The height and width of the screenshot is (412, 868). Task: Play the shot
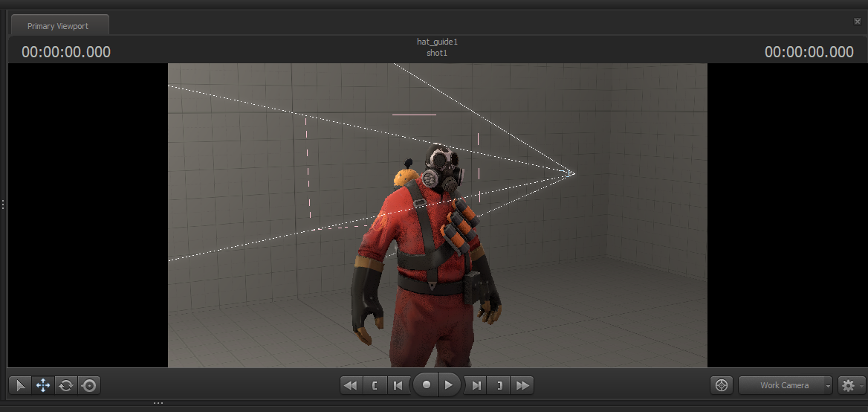(450, 385)
